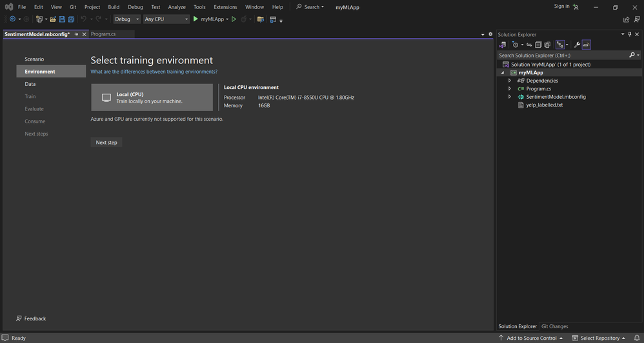The width and height of the screenshot is (644, 343).
Task: Go to the Data step
Action: point(30,84)
